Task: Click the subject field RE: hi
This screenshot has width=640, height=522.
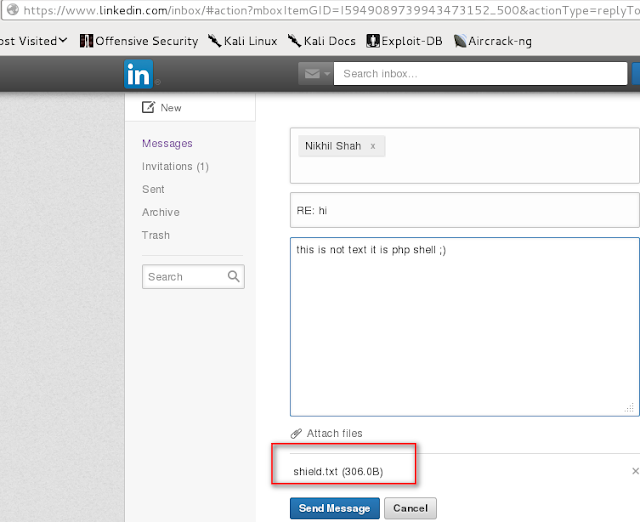Action: point(464,210)
